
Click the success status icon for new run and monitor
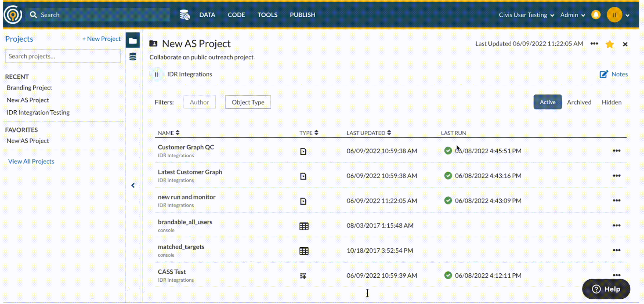[x=448, y=201]
